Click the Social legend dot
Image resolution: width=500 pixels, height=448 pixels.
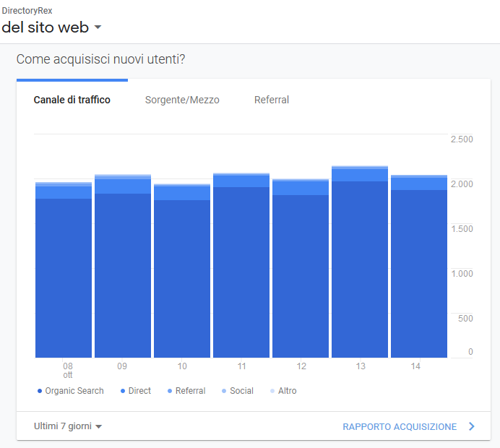[x=224, y=391]
